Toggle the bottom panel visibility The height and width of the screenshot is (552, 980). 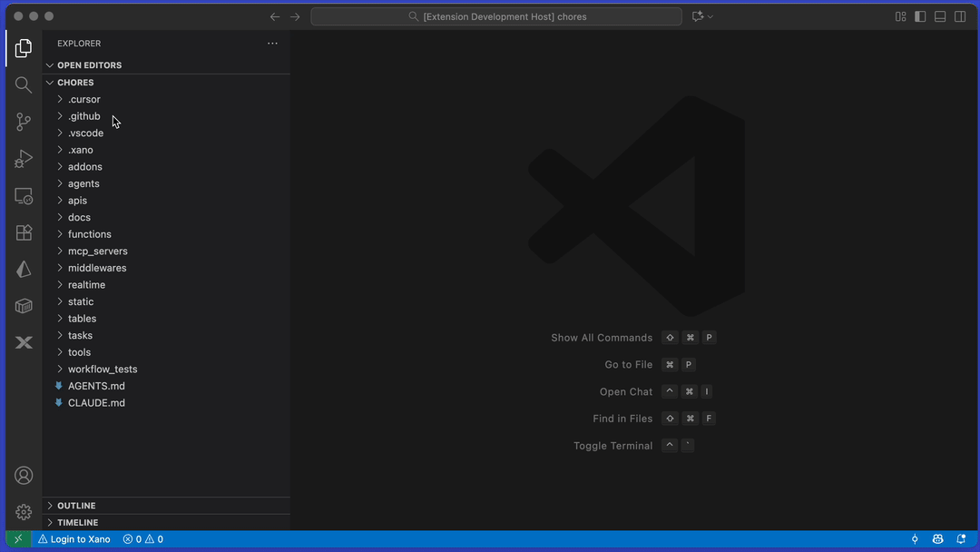[940, 17]
